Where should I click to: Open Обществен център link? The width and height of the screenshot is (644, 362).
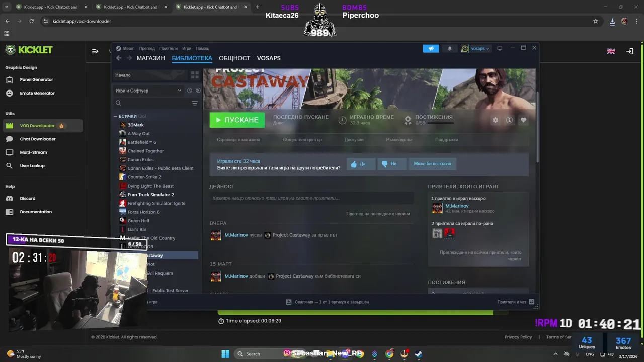pyautogui.click(x=302, y=139)
